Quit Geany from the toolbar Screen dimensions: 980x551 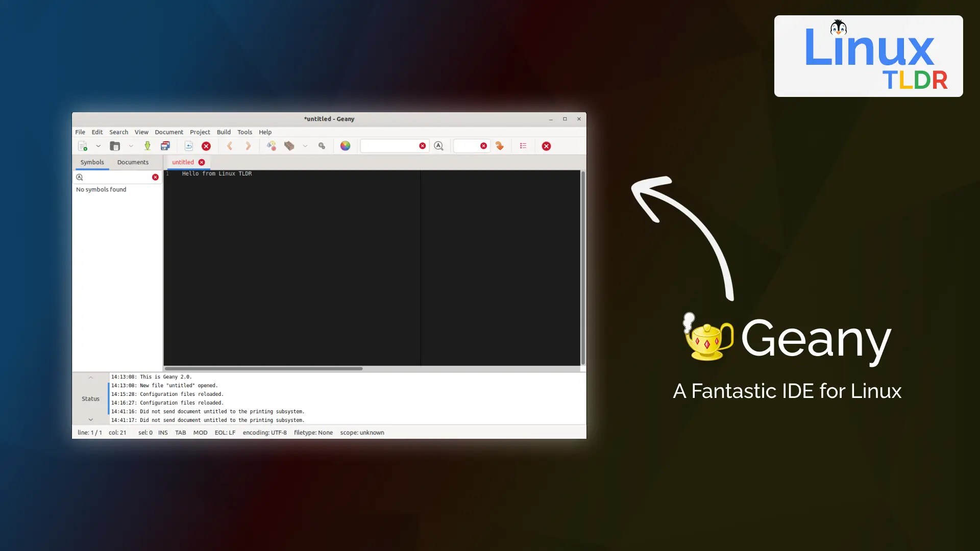[546, 146]
